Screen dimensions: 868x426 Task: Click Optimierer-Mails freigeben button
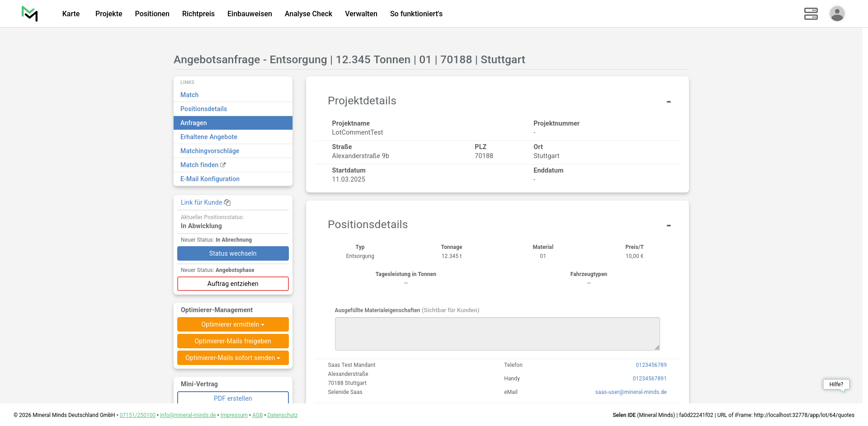(x=233, y=341)
